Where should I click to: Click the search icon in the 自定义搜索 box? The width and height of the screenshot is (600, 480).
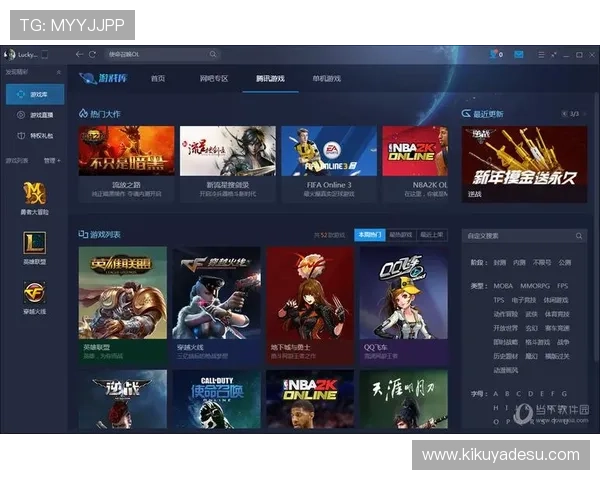click(579, 236)
